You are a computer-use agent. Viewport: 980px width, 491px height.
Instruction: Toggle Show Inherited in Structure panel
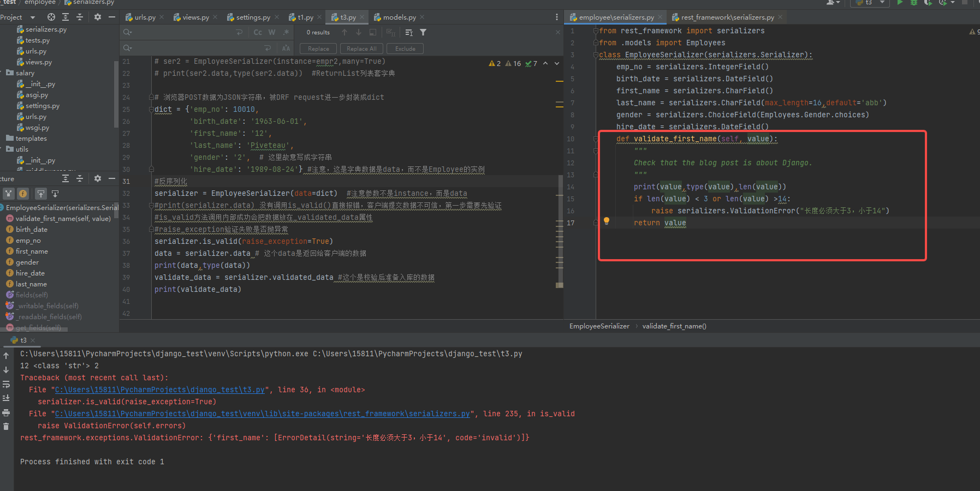click(9, 193)
